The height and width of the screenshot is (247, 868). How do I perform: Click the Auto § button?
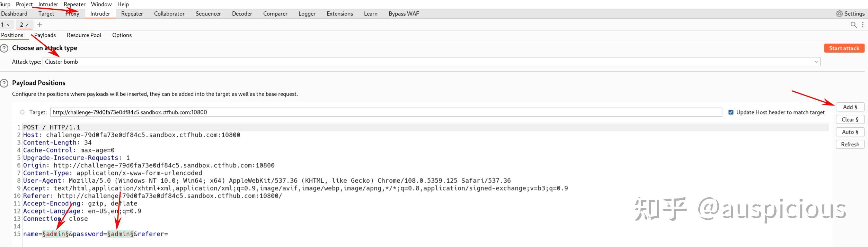[850, 132]
